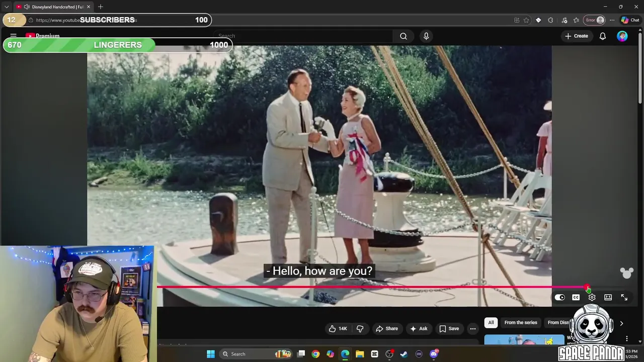Switch to theater mode in the video player
The height and width of the screenshot is (362, 644).
coord(608,297)
